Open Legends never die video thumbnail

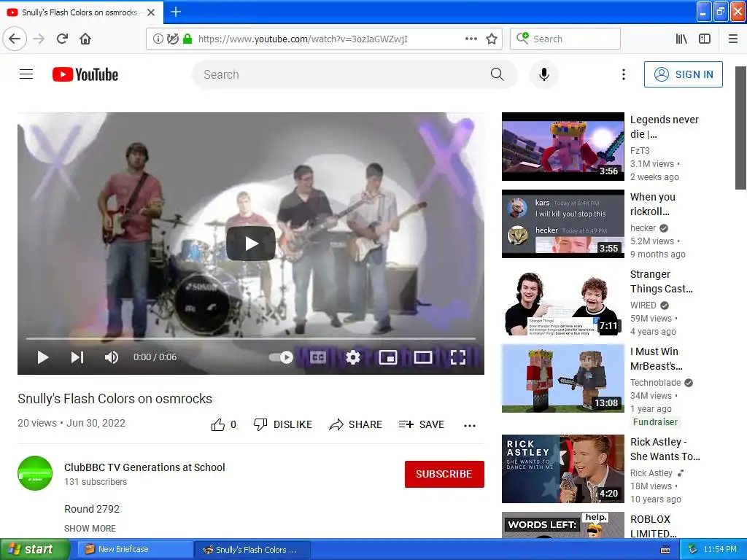pos(562,147)
